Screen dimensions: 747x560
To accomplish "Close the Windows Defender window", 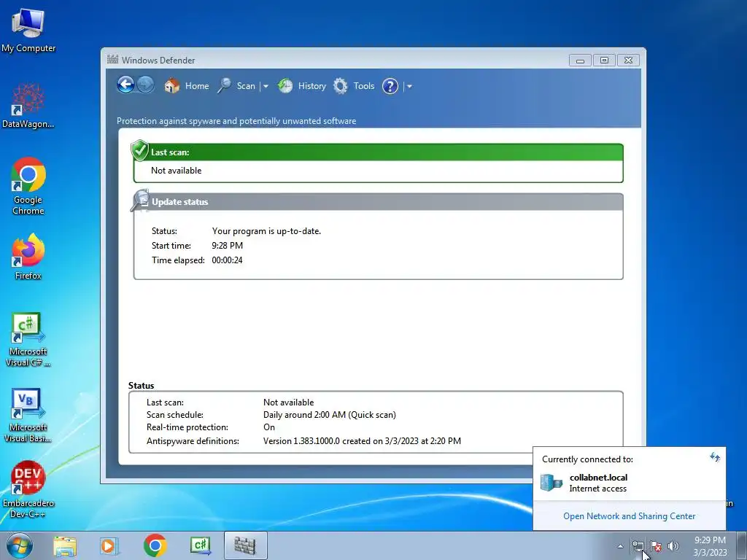I will click(628, 61).
